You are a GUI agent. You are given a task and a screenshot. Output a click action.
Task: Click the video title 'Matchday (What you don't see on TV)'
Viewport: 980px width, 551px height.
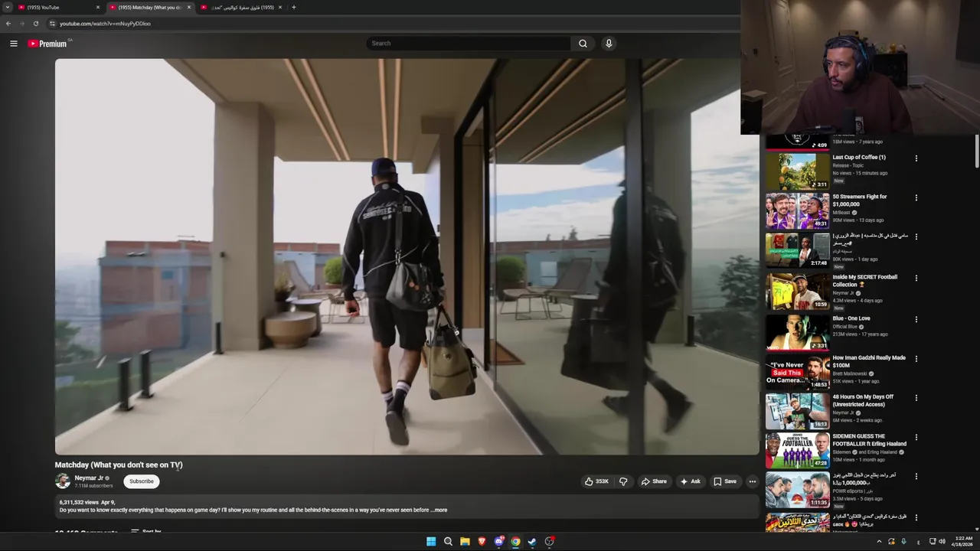coord(119,465)
